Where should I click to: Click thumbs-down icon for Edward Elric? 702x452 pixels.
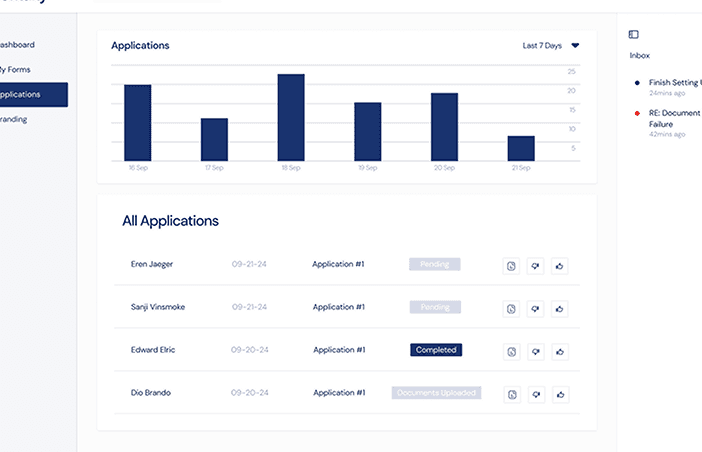click(x=536, y=352)
